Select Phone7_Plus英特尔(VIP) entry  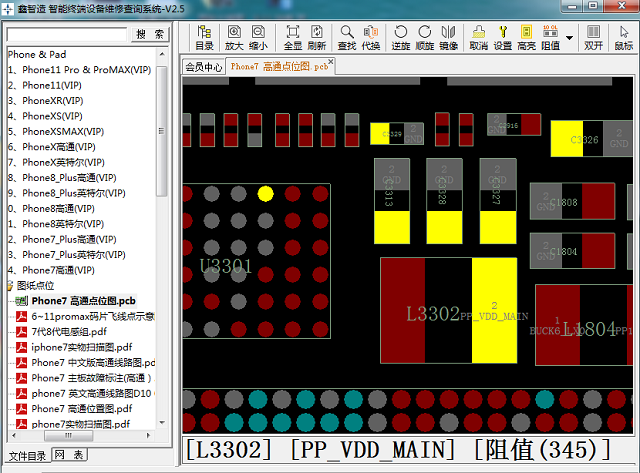point(67,255)
